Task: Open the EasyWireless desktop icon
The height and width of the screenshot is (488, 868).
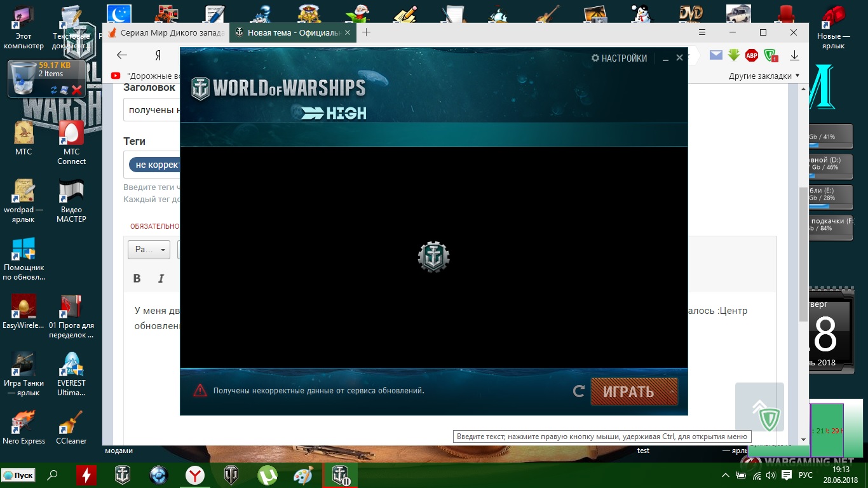Action: click(x=24, y=311)
